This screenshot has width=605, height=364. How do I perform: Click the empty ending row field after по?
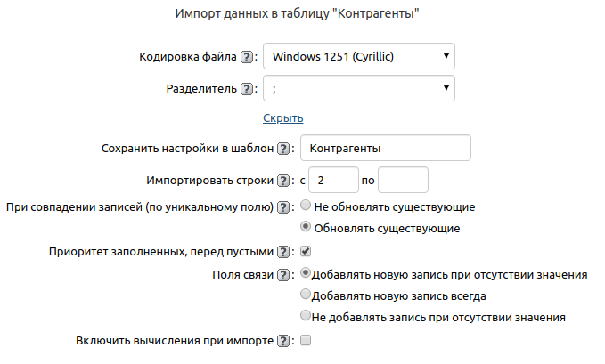403,181
